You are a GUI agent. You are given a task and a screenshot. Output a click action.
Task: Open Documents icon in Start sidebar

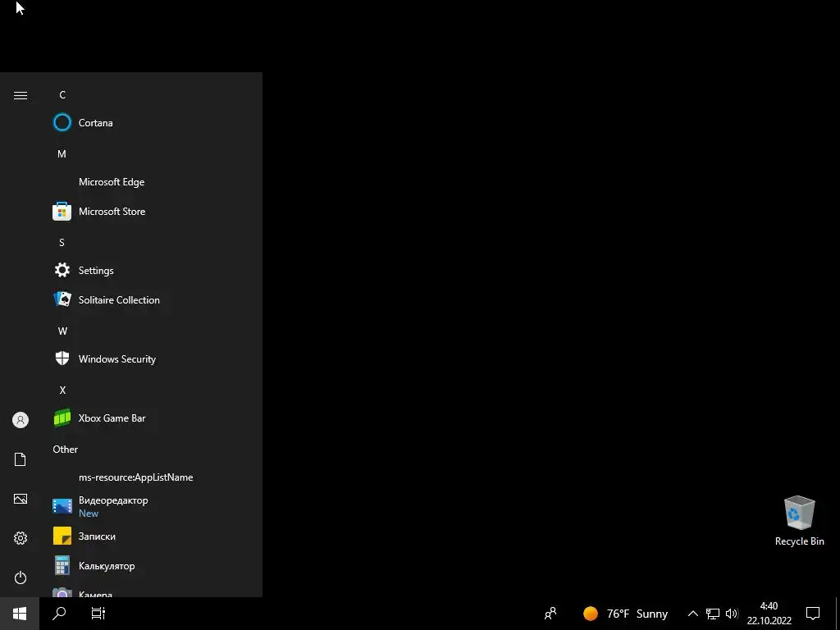21,459
